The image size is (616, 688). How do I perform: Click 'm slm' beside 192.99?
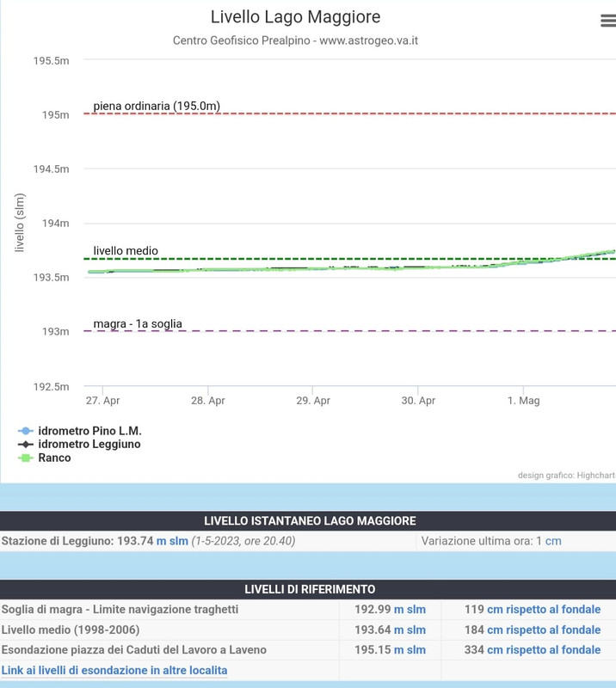point(410,610)
